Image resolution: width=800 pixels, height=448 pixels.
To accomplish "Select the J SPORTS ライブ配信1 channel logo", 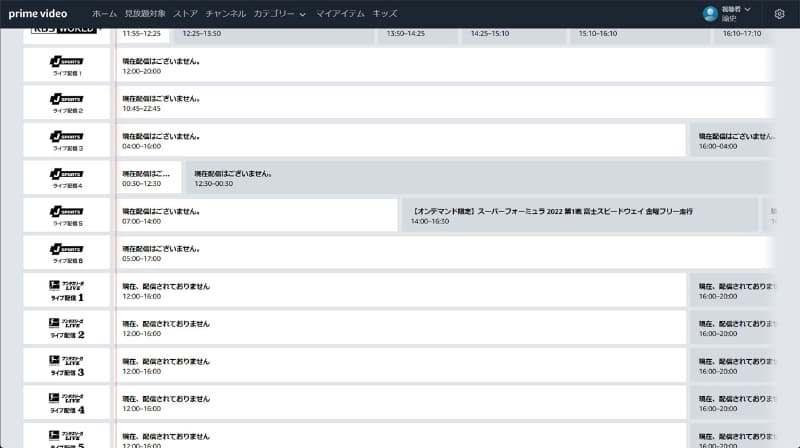I will (x=67, y=65).
